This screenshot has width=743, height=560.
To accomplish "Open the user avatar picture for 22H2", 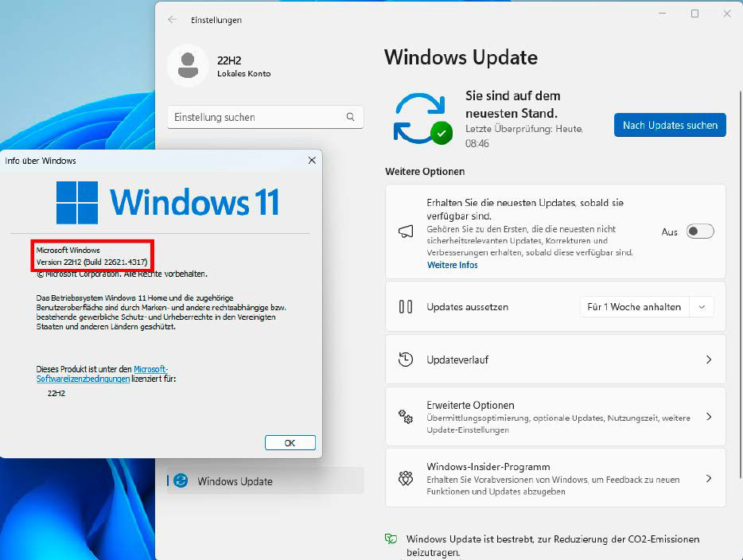I will [x=188, y=66].
